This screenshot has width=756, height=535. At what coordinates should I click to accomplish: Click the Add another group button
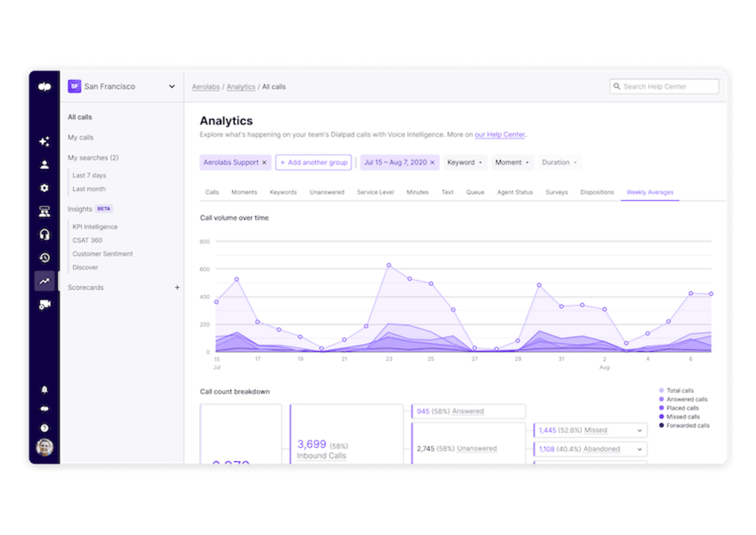pyautogui.click(x=313, y=162)
